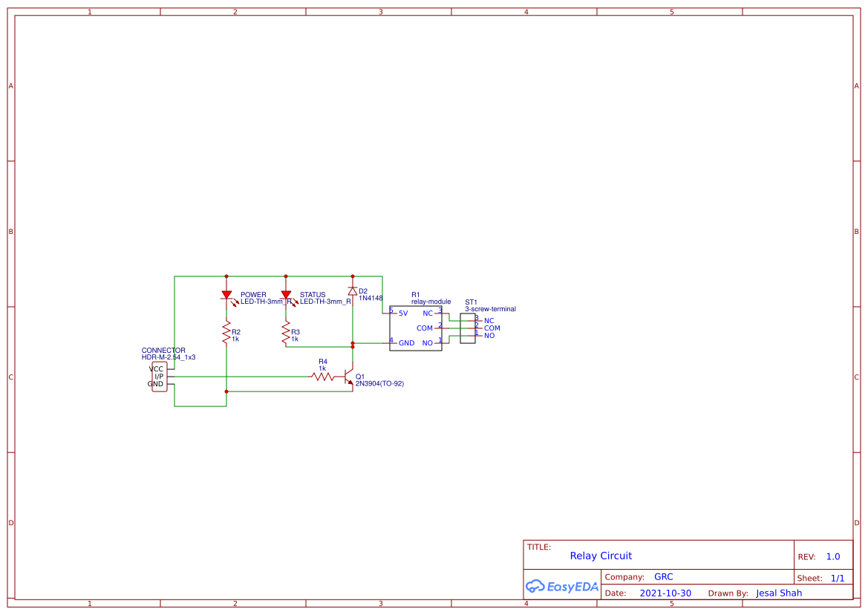Screen dimensions: 868x615
Task: Click the company name GRC
Action: click(x=663, y=576)
